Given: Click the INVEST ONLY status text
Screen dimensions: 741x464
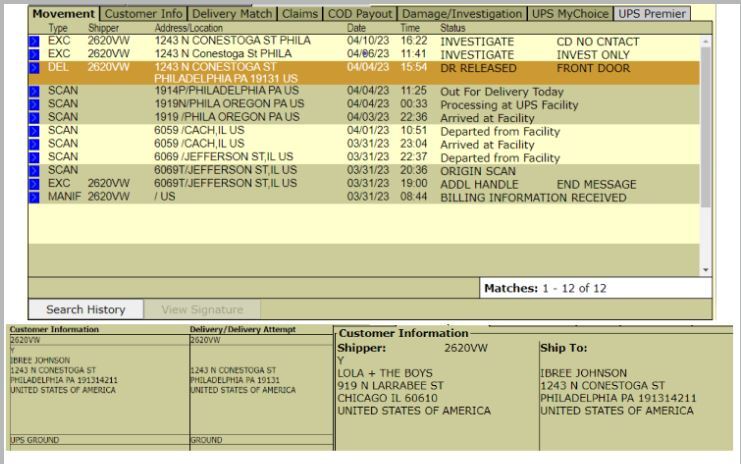Looking at the screenshot, I should (x=593, y=55).
